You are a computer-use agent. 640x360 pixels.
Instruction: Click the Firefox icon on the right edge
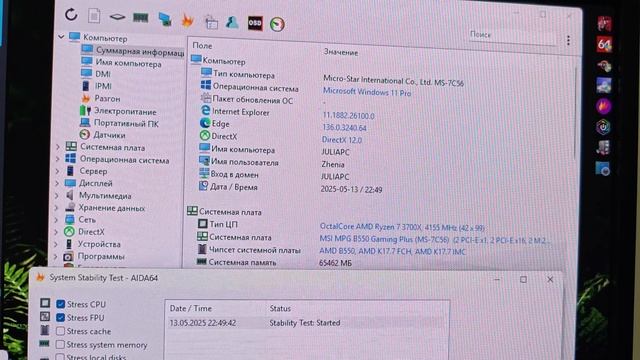(604, 107)
